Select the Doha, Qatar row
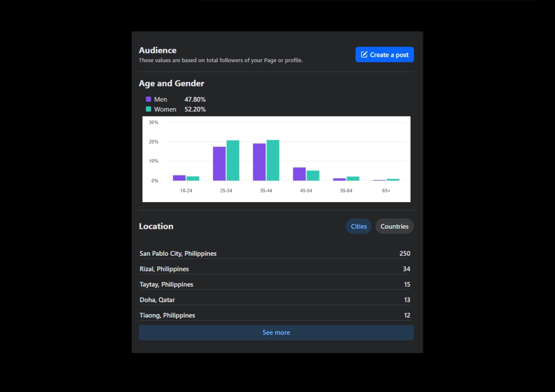This screenshot has width=555, height=392. click(x=157, y=300)
